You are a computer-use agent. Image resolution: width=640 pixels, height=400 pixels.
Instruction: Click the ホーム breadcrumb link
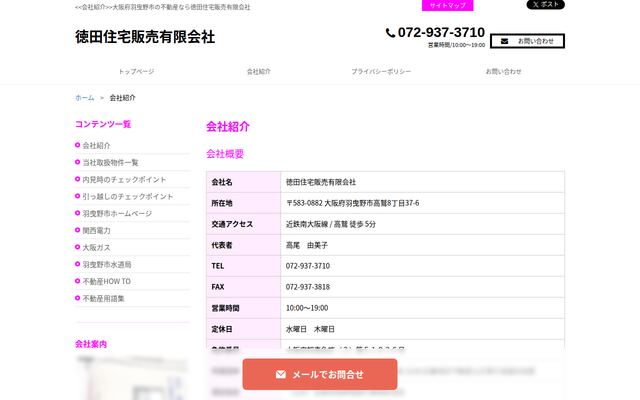click(84, 98)
